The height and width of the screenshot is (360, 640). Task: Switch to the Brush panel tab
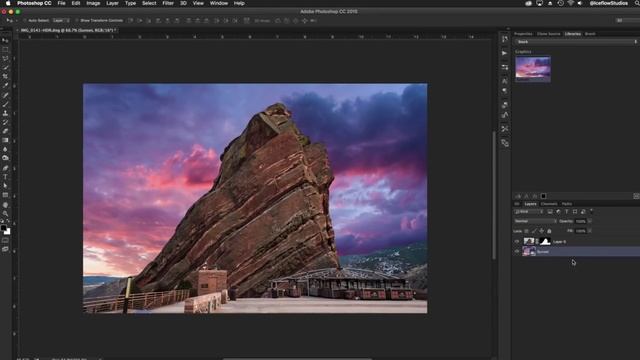click(590, 34)
